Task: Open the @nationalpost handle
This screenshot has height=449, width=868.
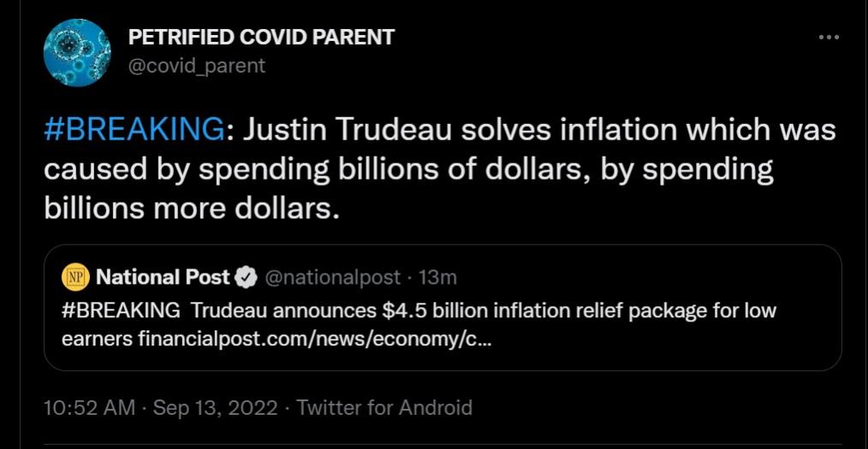Action: coord(332,277)
